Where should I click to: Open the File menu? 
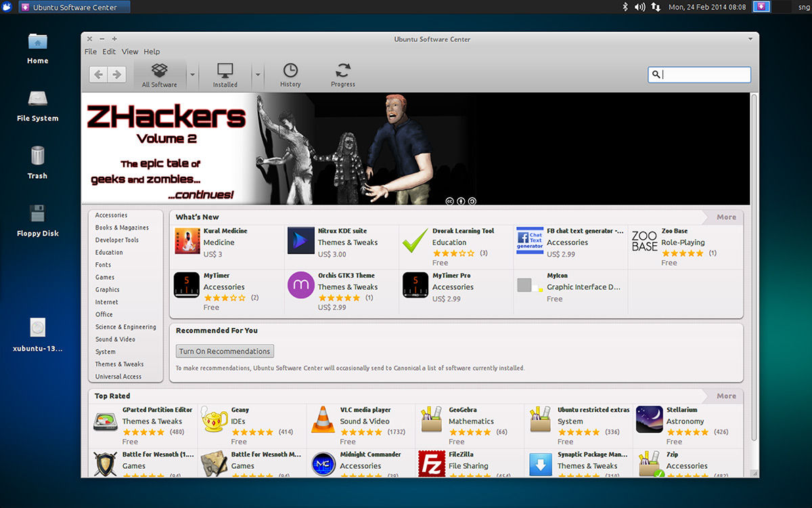pyautogui.click(x=91, y=51)
